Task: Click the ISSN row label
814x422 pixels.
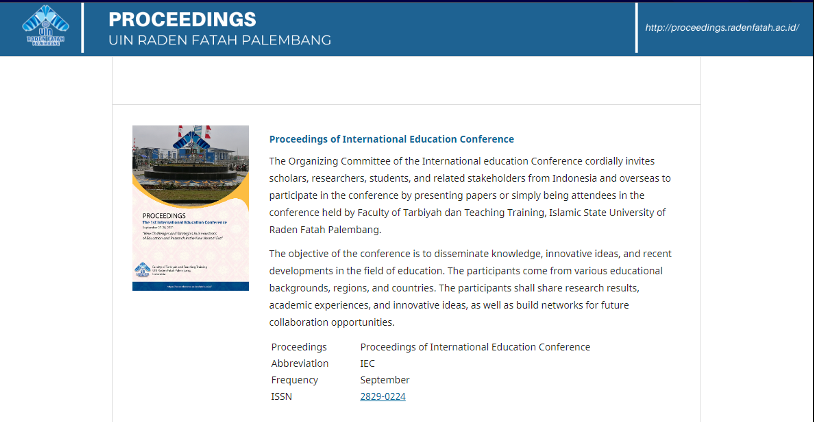Action: coord(282,396)
